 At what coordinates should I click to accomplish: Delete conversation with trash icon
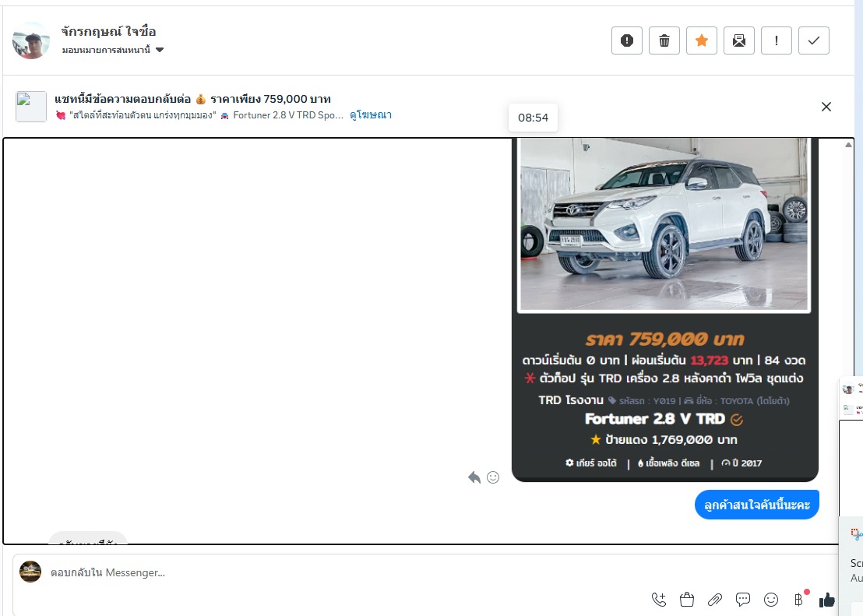click(664, 40)
